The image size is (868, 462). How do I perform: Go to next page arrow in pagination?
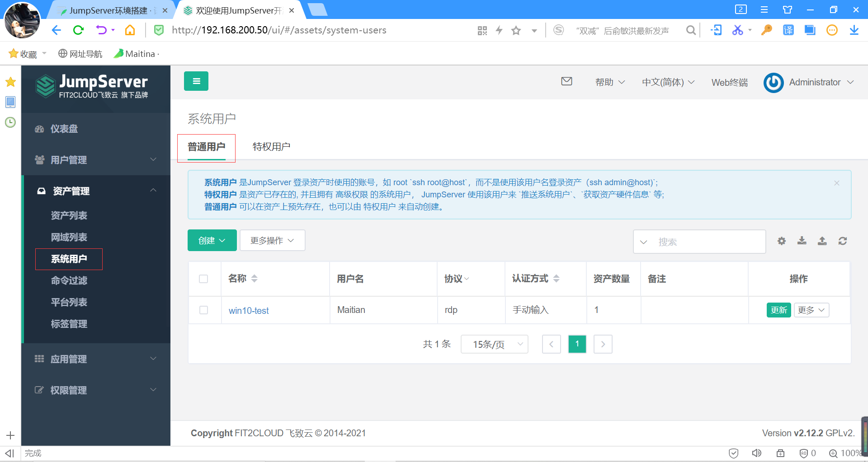click(x=603, y=344)
